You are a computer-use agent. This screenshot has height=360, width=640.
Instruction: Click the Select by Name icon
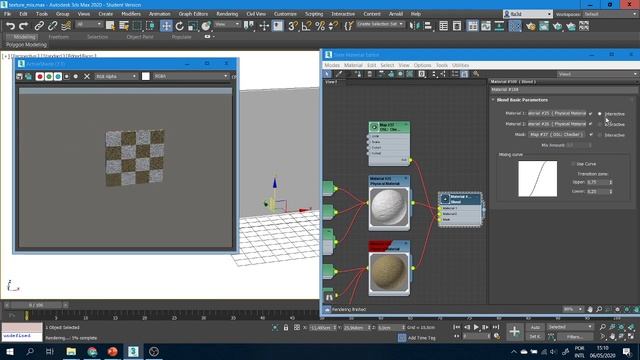point(124,26)
